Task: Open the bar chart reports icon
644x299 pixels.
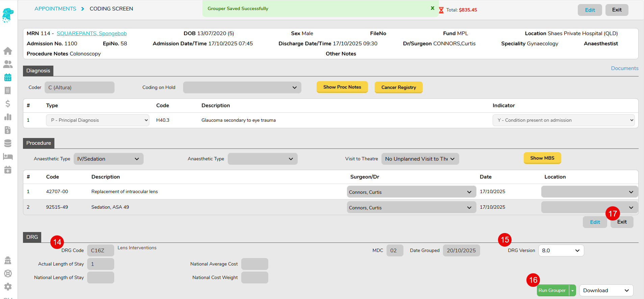Action: [x=8, y=117]
